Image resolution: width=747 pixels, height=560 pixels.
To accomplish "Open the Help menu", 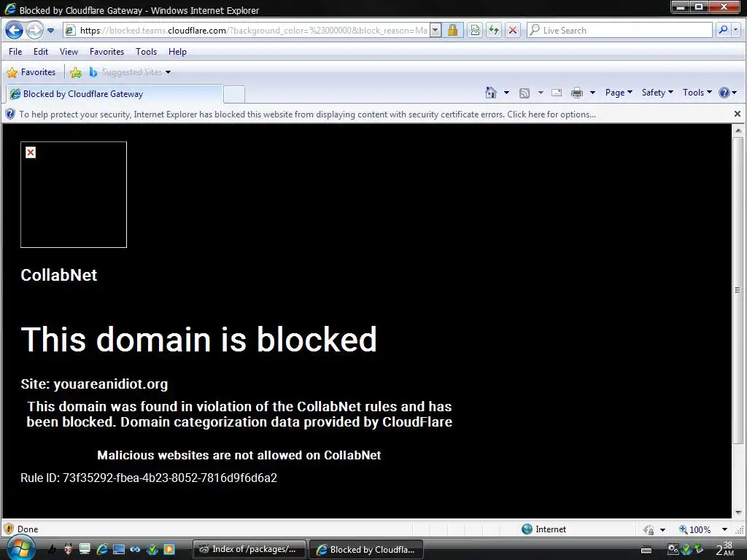I will 177,52.
